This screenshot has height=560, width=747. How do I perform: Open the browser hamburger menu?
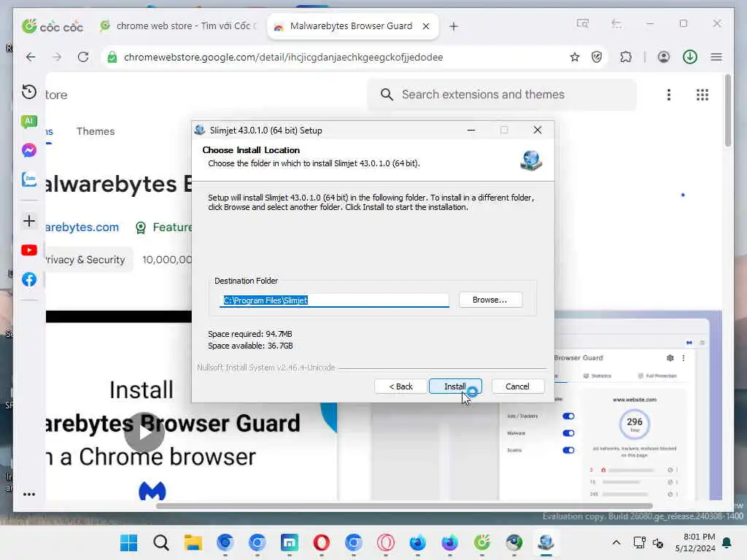click(716, 57)
